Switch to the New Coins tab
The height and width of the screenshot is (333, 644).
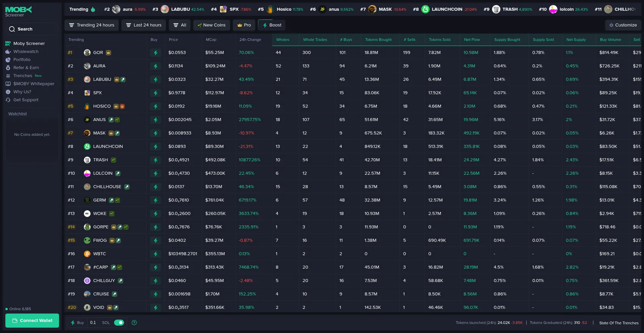click(x=211, y=25)
